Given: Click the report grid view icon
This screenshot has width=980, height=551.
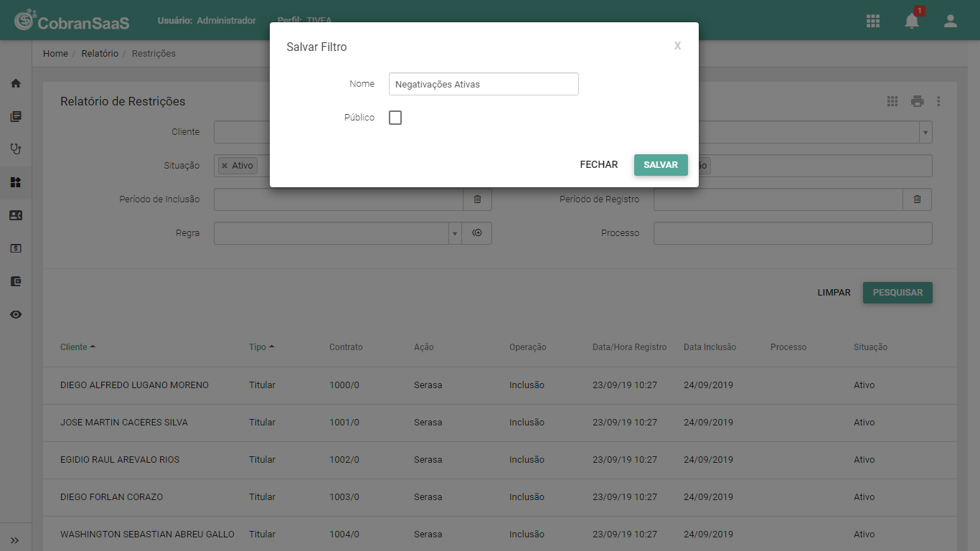Looking at the screenshot, I should [x=892, y=101].
